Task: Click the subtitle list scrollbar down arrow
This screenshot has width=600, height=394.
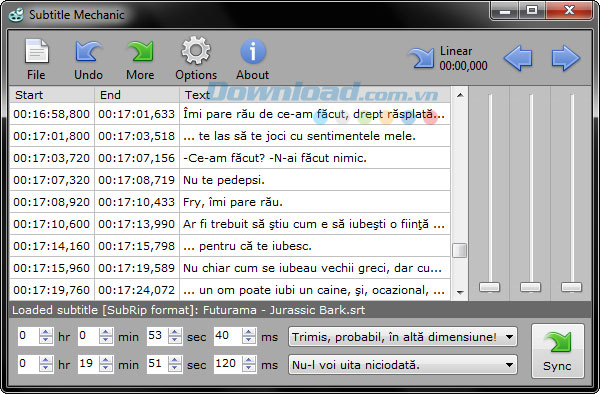Action: (460, 293)
